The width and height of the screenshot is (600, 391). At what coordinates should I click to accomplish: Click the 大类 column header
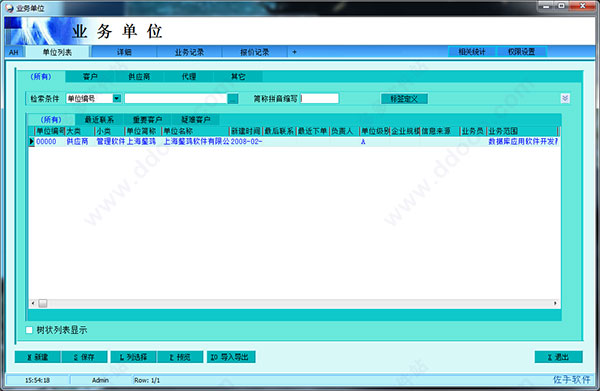tap(80, 131)
